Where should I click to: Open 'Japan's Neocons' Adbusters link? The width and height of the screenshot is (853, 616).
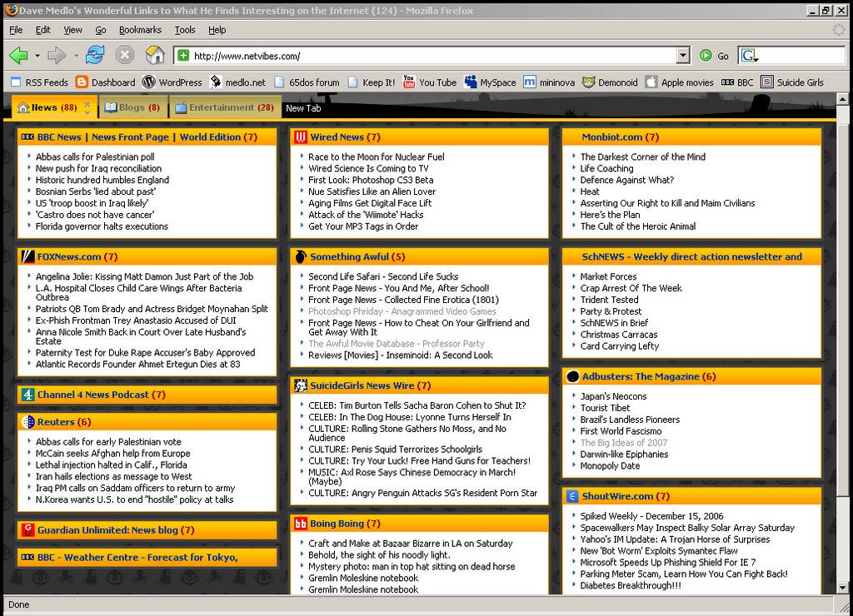(613, 396)
